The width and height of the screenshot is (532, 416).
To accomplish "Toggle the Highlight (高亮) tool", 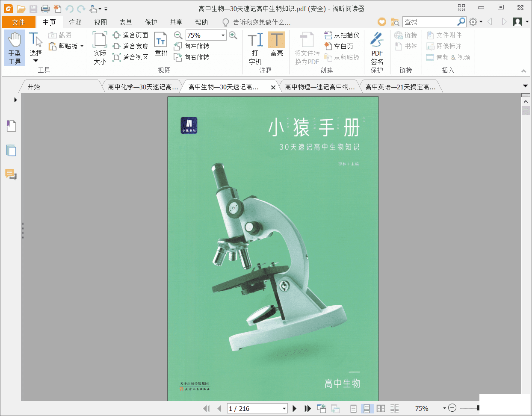I will pyautogui.click(x=277, y=44).
